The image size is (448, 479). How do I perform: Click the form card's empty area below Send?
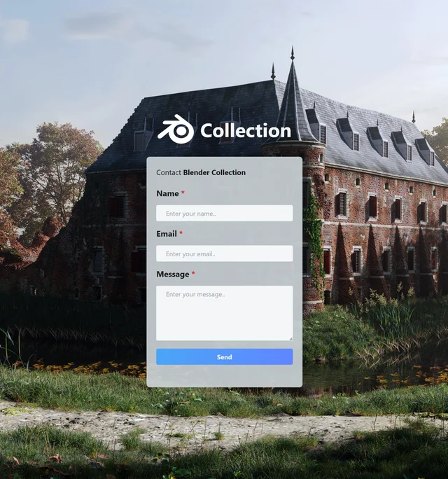click(x=224, y=376)
